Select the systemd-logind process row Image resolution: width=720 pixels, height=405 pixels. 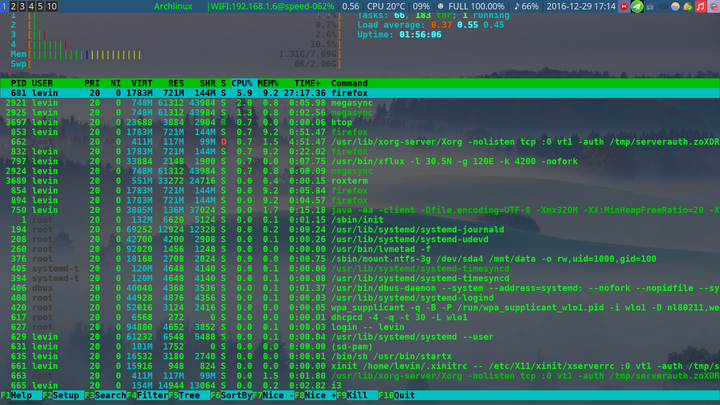pos(360,298)
